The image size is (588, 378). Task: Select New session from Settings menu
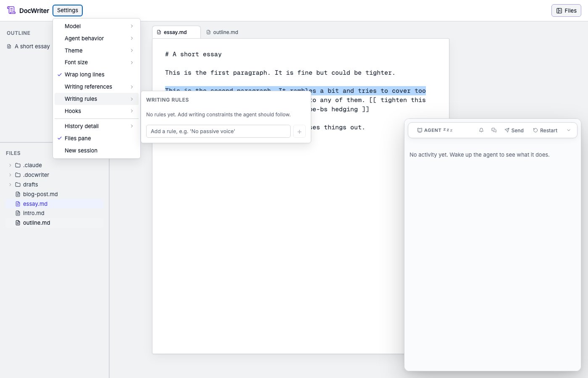pos(97,151)
